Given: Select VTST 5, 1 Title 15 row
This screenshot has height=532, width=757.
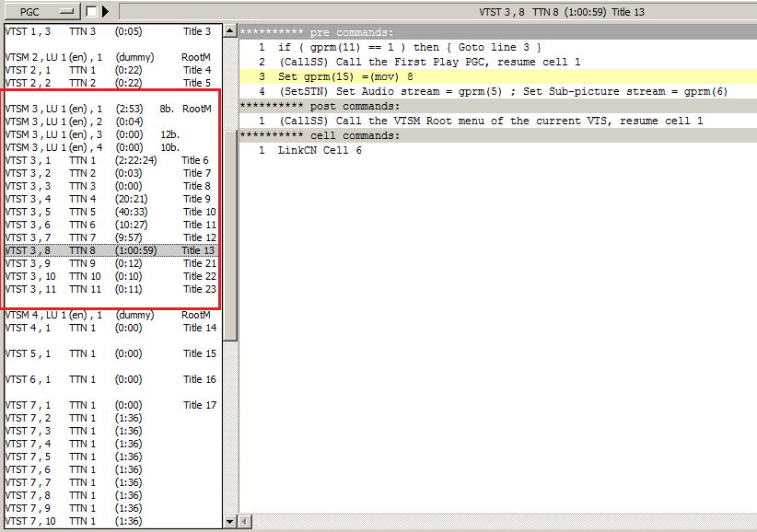Looking at the screenshot, I should click(x=112, y=354).
